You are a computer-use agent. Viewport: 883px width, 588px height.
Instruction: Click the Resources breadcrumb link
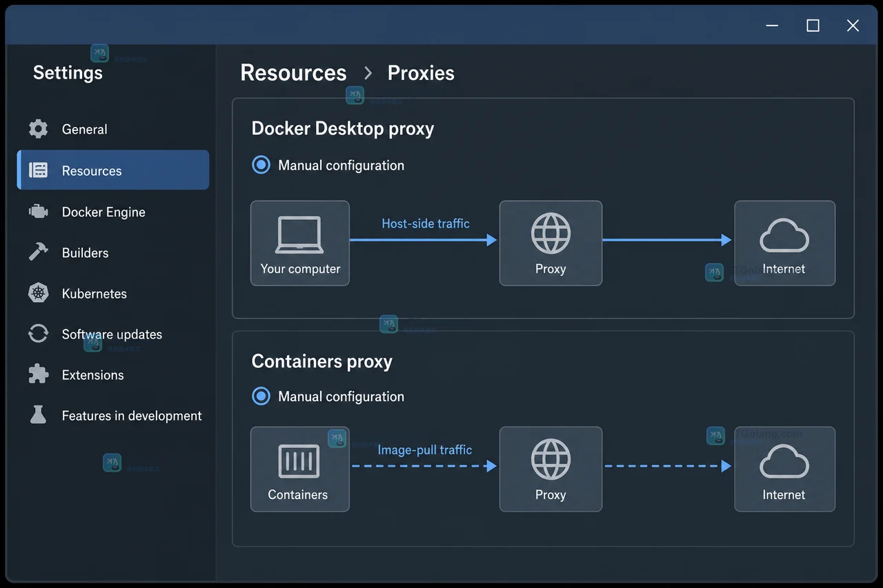coord(293,72)
